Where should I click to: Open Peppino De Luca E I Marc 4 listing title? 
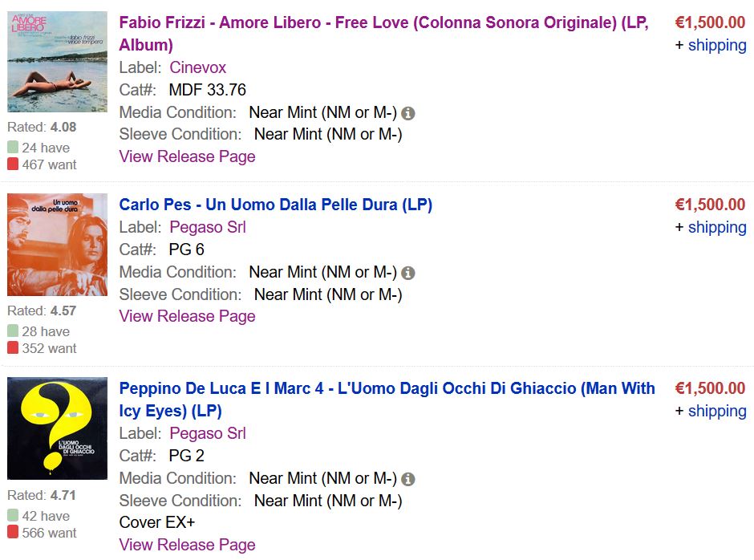387,400
